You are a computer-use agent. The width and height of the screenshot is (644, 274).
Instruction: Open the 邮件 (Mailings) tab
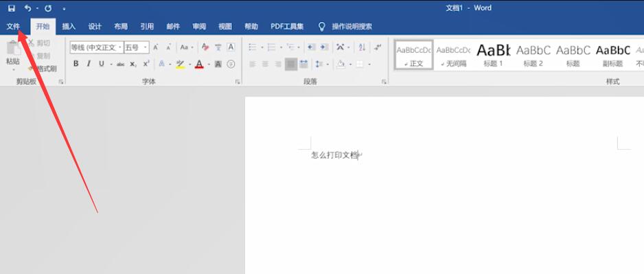pyautogui.click(x=173, y=27)
